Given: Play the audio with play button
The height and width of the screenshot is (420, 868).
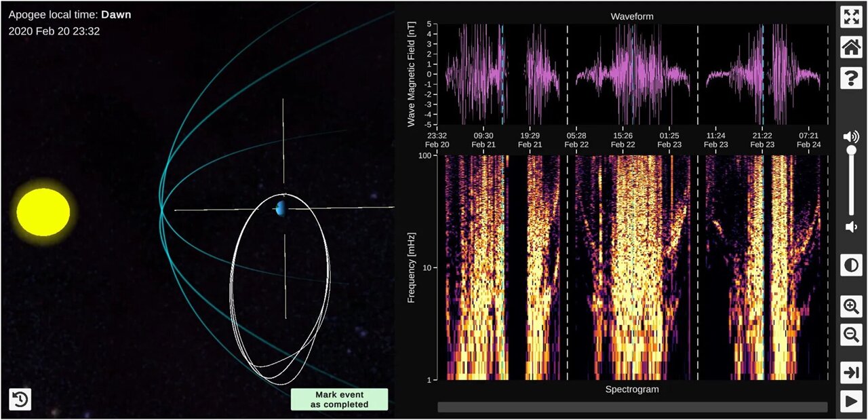Looking at the screenshot, I should pos(851,401).
